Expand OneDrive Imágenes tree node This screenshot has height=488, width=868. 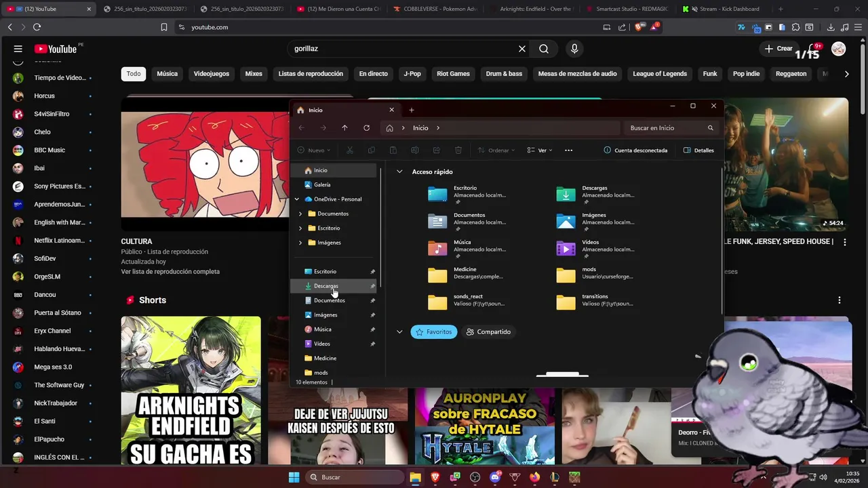click(300, 243)
